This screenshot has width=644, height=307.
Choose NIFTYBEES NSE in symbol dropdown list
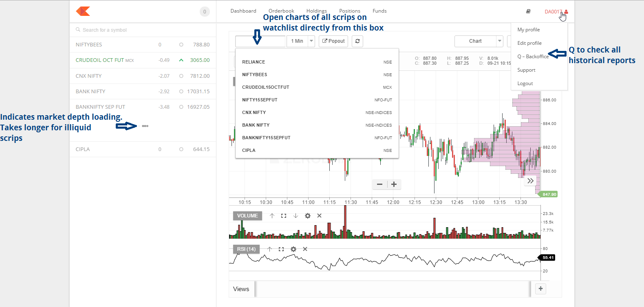[317, 75]
